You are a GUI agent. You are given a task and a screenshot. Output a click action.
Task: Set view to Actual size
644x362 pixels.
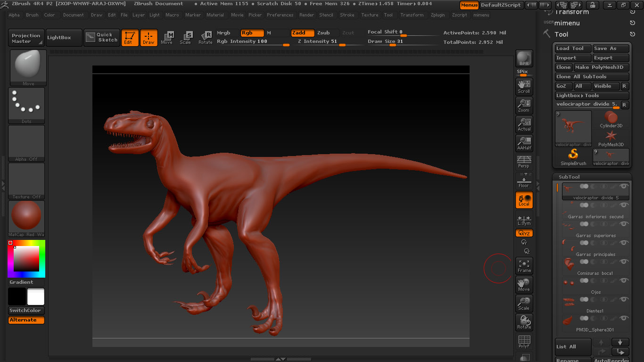click(x=524, y=124)
